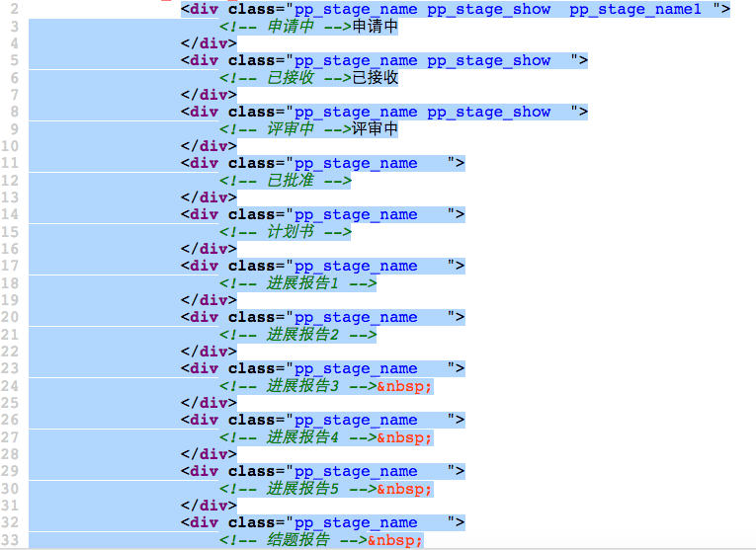
Task: Click the 进展报告1 comment on line 18
Action: tap(298, 283)
